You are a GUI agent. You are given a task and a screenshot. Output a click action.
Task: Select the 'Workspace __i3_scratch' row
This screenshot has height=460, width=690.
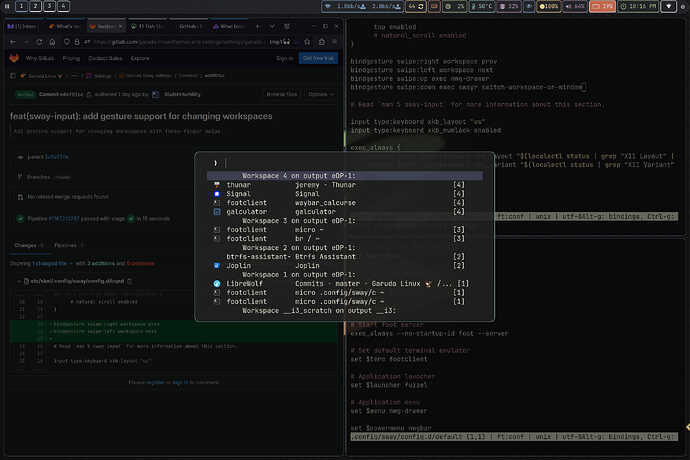345,311
